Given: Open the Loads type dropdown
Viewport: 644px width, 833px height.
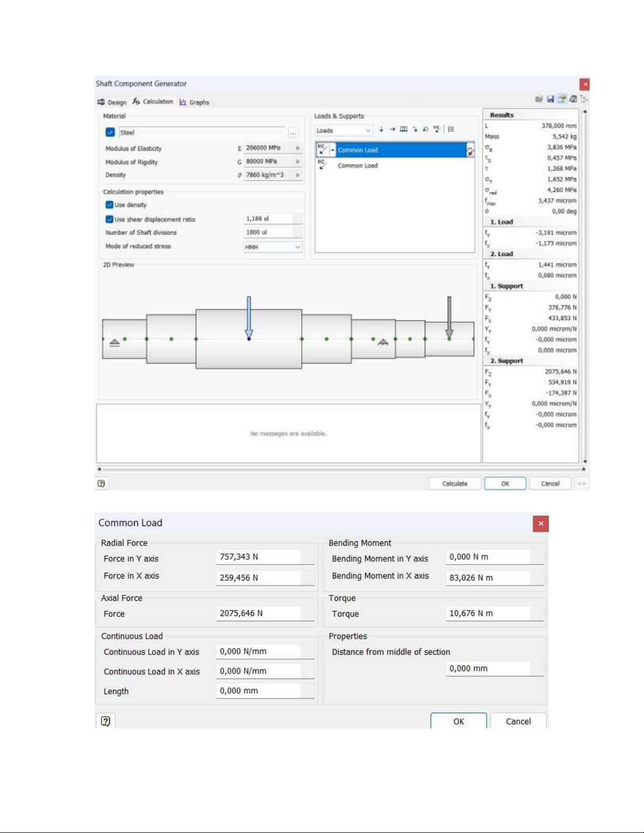Looking at the screenshot, I should pyautogui.click(x=344, y=131).
